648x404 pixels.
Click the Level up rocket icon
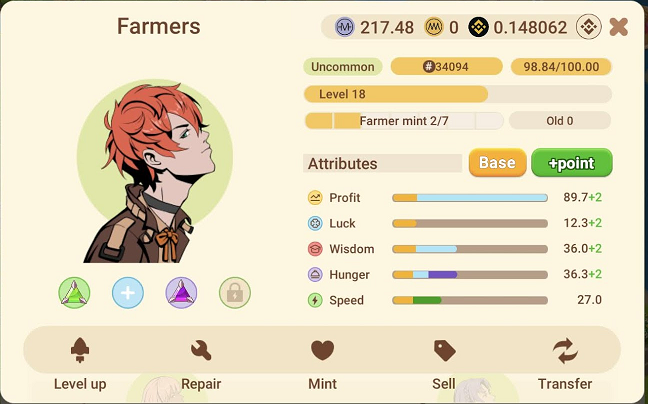(x=80, y=350)
